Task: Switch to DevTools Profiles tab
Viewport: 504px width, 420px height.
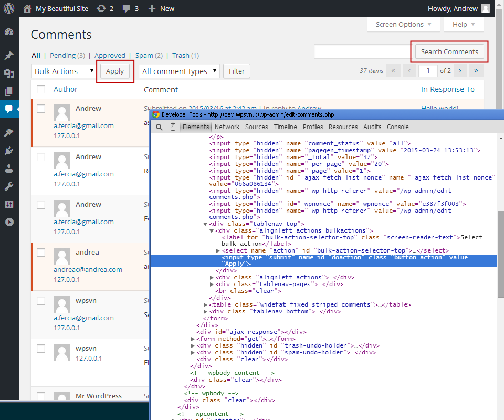Action: tap(313, 127)
